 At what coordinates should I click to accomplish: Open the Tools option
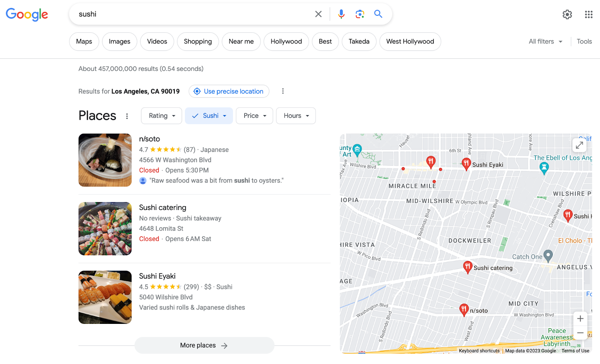click(x=584, y=42)
